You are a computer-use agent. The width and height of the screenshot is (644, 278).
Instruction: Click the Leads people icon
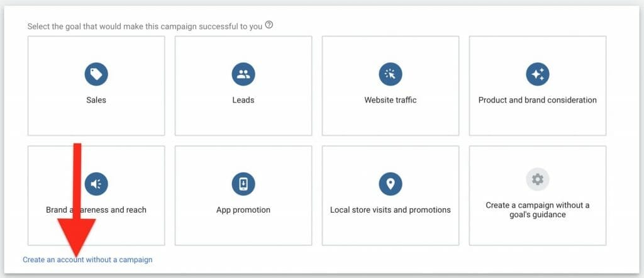coord(243,74)
